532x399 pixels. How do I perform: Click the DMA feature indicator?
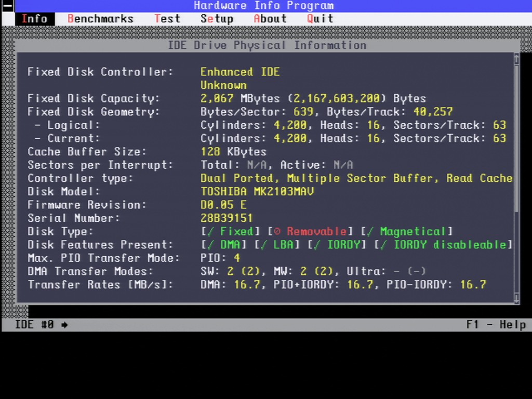tap(223, 245)
